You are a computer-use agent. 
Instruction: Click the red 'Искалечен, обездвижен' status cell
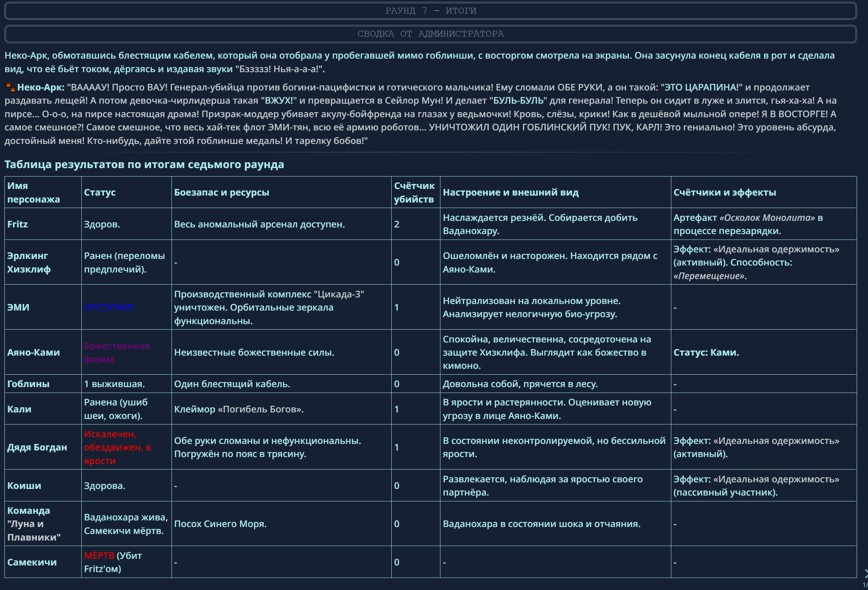(x=117, y=447)
